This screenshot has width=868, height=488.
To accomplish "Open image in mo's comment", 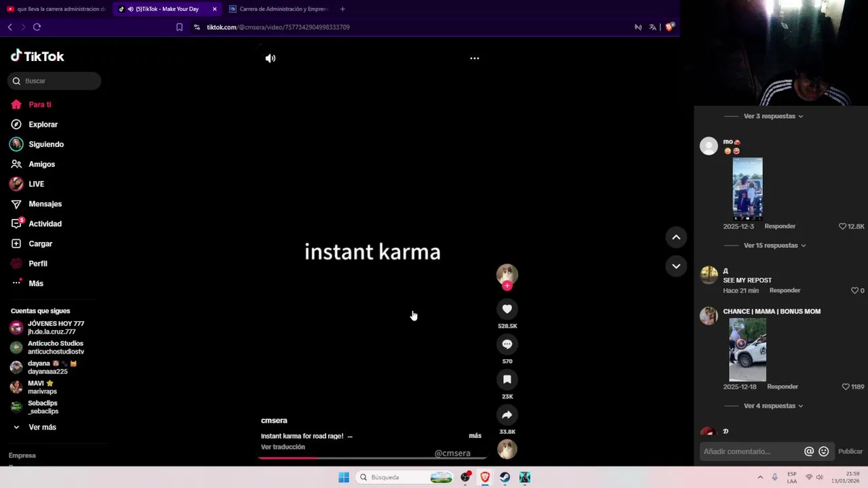I will (747, 189).
